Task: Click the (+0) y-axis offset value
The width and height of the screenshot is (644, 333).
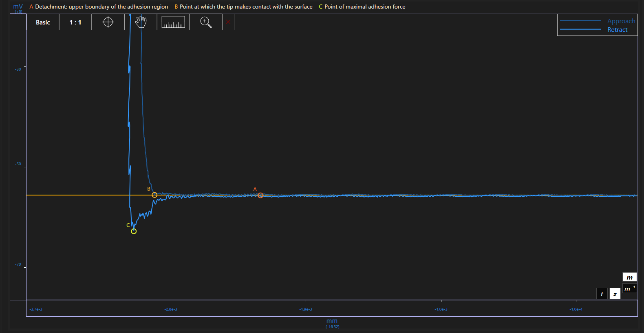Action: [18, 12]
